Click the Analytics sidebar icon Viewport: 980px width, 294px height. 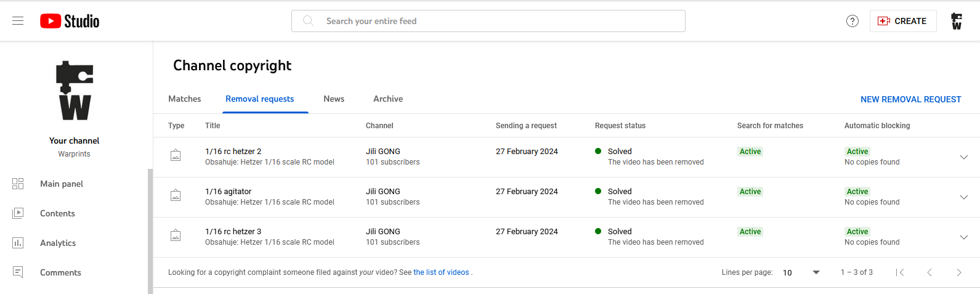point(18,243)
